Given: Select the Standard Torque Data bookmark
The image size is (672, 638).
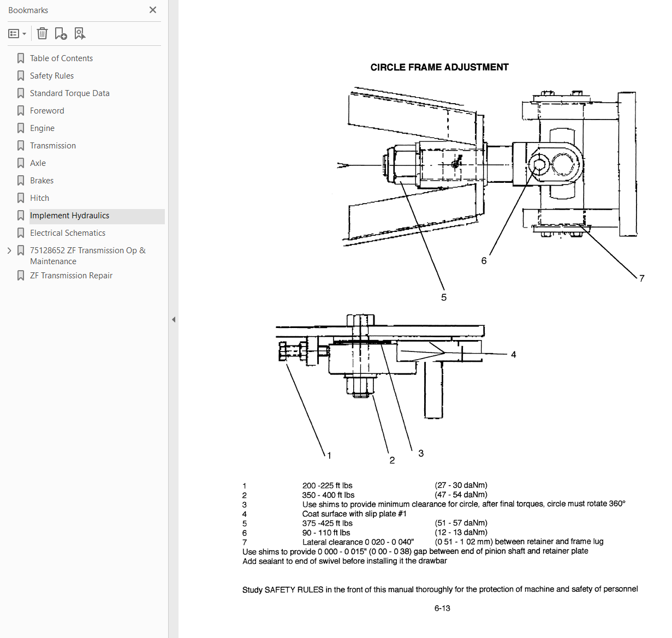Looking at the screenshot, I should [x=70, y=93].
